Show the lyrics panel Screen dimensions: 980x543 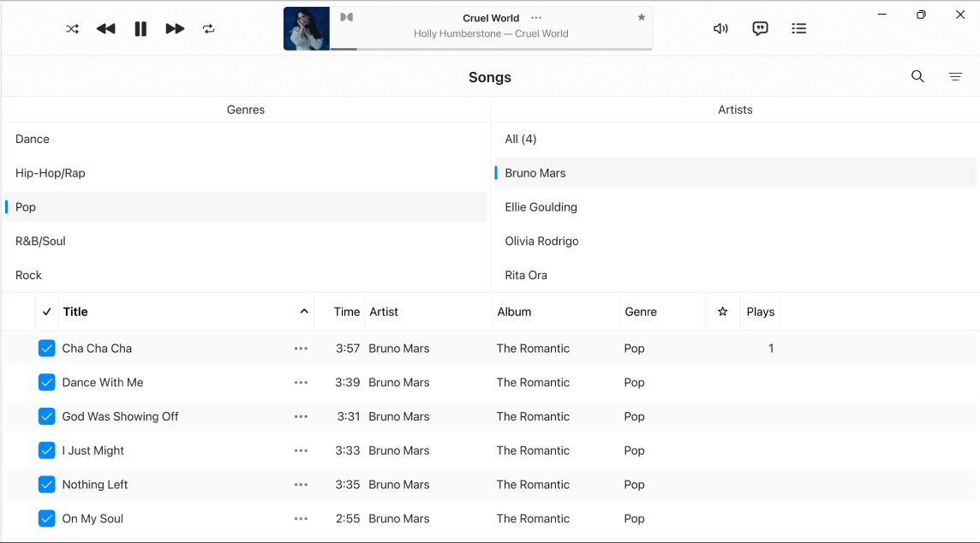pos(760,28)
